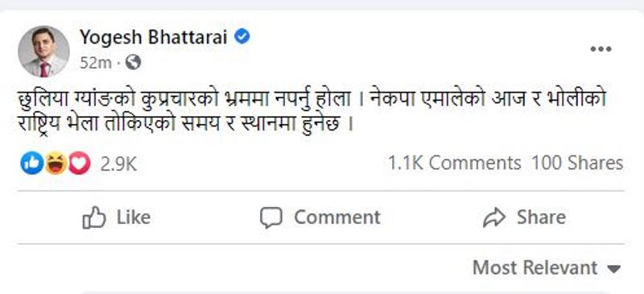This screenshot has width=644, height=294.
Task: Toggle Like on this post
Action: (x=117, y=217)
